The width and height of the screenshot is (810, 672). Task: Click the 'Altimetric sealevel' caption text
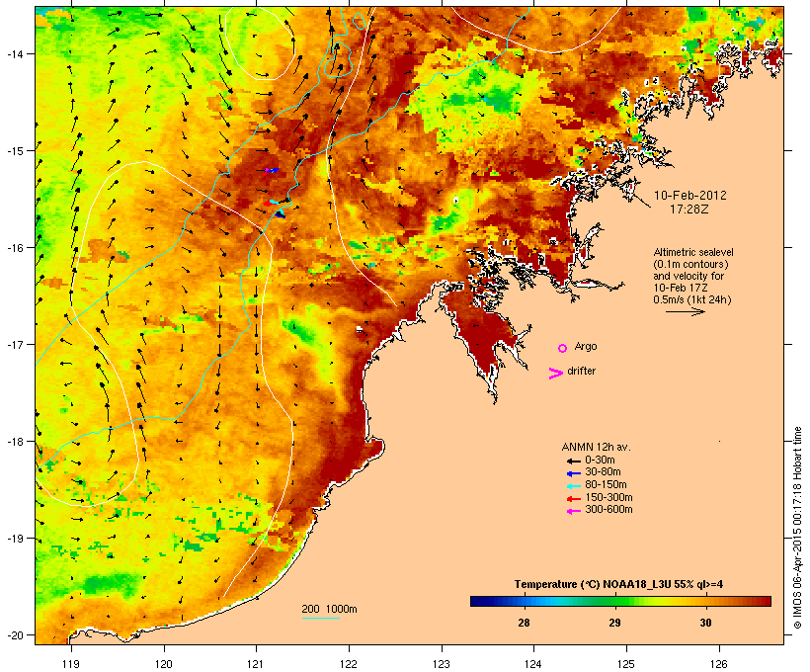click(693, 252)
